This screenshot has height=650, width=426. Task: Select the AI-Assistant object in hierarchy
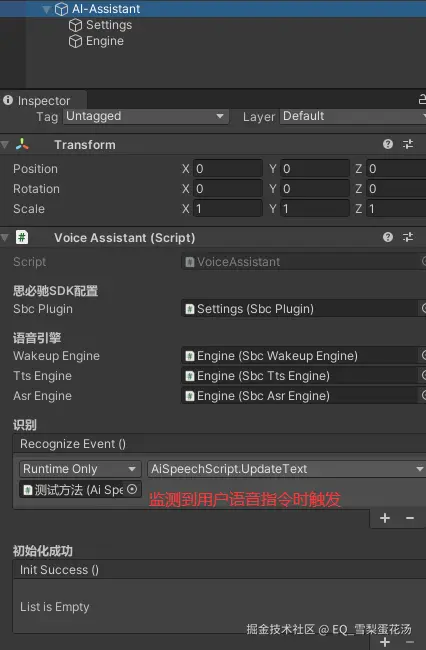pyautogui.click(x=213, y=9)
